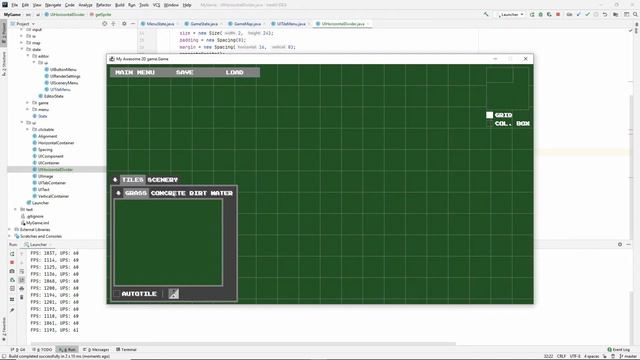Collapse the editor folder in the project tree
Image resolution: width=640 pixels, height=360 pixels.
(28, 56)
